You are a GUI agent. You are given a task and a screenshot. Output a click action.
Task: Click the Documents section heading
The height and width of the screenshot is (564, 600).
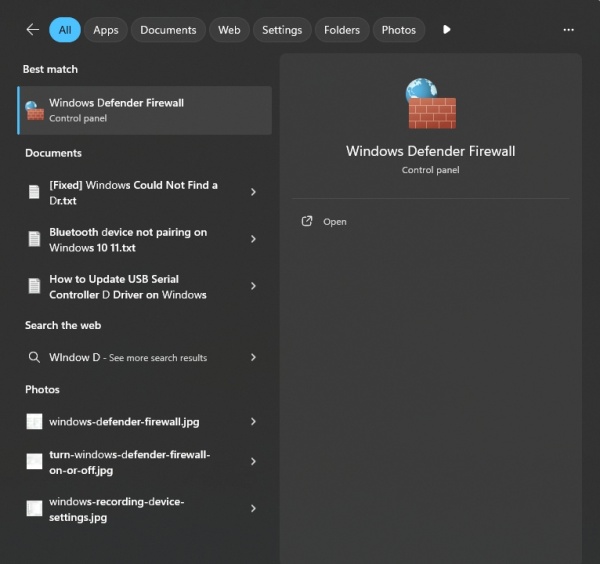point(53,153)
